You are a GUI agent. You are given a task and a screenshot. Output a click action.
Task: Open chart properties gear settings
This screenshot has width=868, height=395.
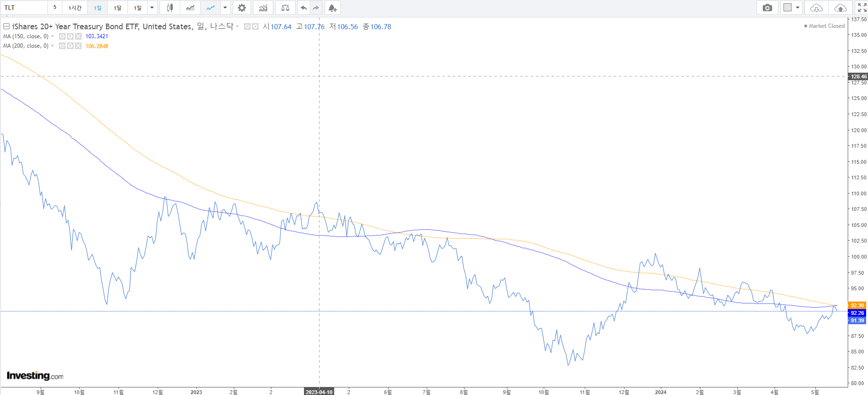tap(242, 8)
